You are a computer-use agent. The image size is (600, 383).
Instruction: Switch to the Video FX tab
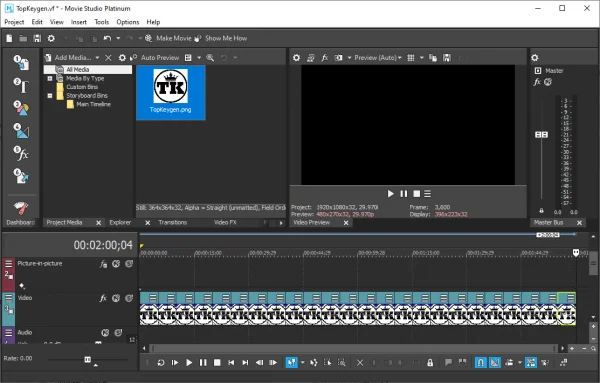225,222
